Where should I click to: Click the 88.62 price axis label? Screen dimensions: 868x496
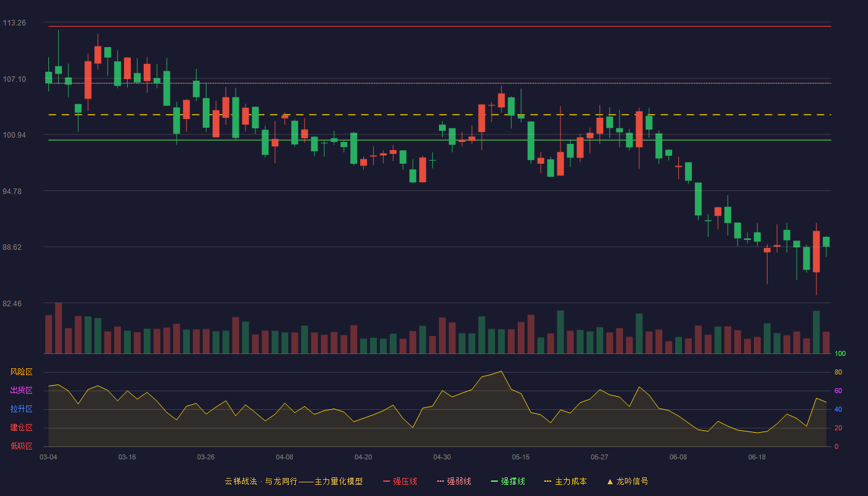point(12,247)
